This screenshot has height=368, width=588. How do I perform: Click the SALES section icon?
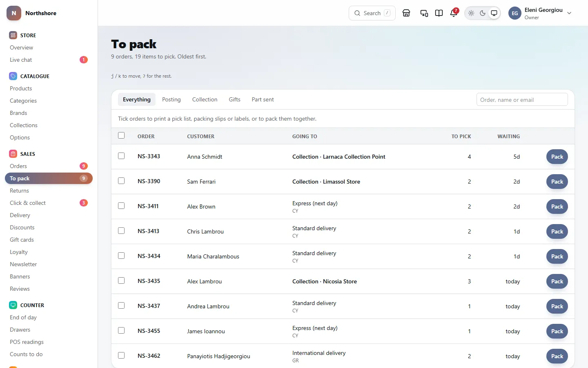tap(13, 154)
